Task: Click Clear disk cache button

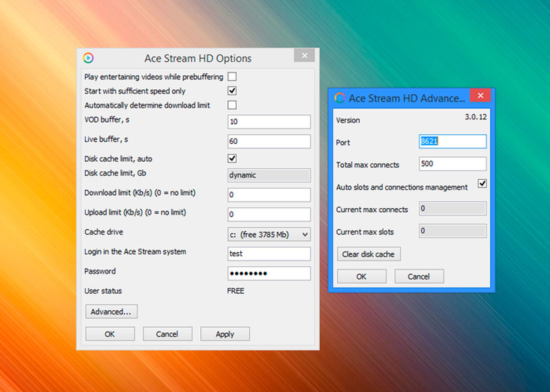Action: tap(368, 254)
